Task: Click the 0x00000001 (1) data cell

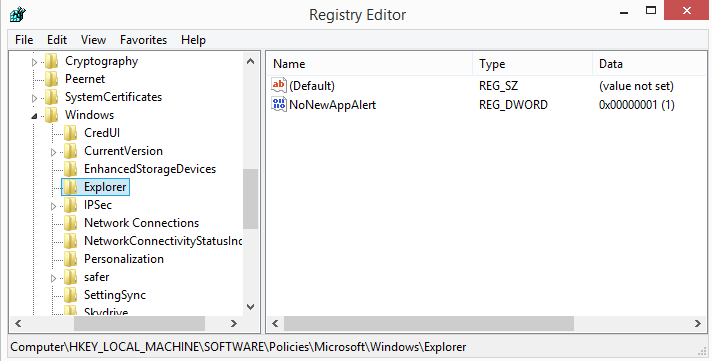Action: [x=637, y=105]
